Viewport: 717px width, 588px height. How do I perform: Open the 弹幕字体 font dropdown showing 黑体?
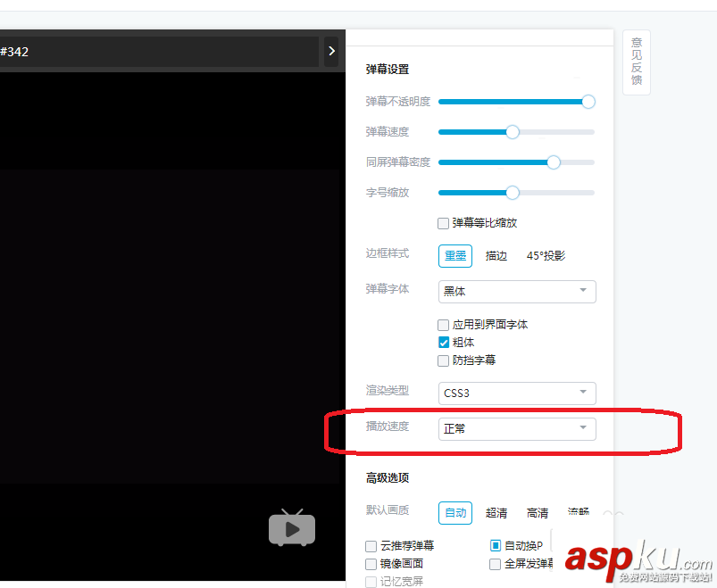tap(516, 291)
